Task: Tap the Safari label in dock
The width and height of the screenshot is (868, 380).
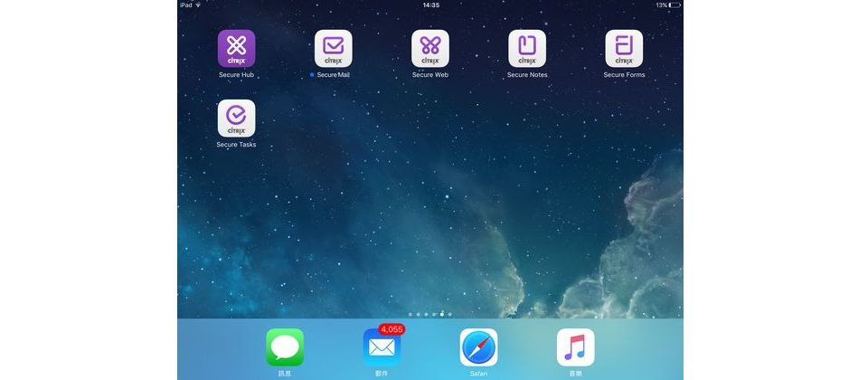Action: (x=479, y=374)
